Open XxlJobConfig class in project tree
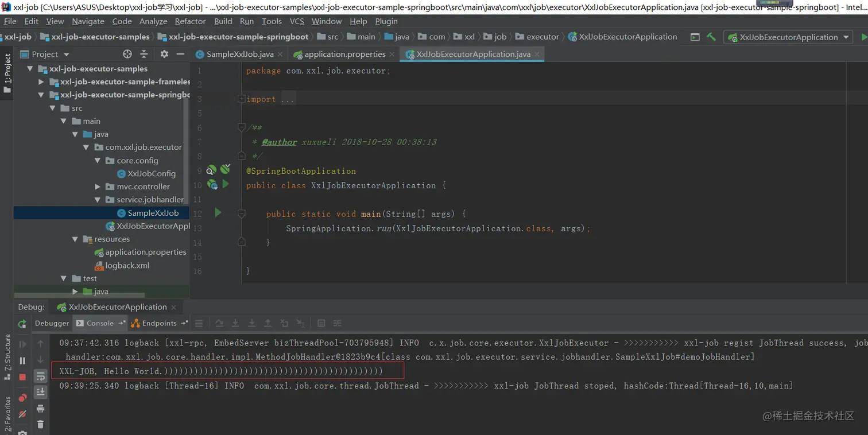868x435 pixels. [x=152, y=173]
